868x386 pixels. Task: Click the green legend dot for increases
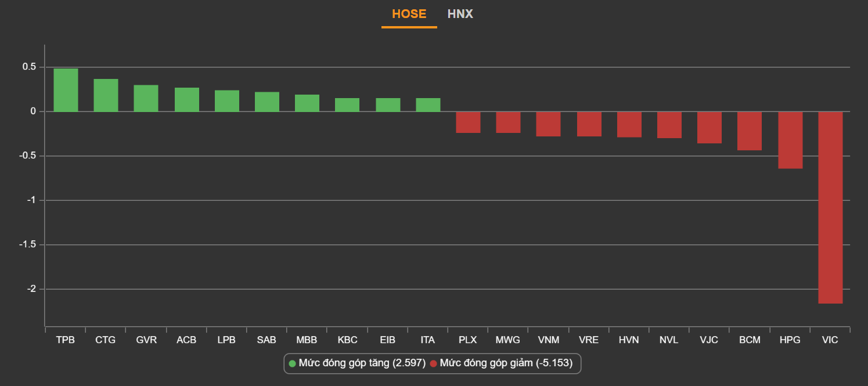click(x=293, y=364)
